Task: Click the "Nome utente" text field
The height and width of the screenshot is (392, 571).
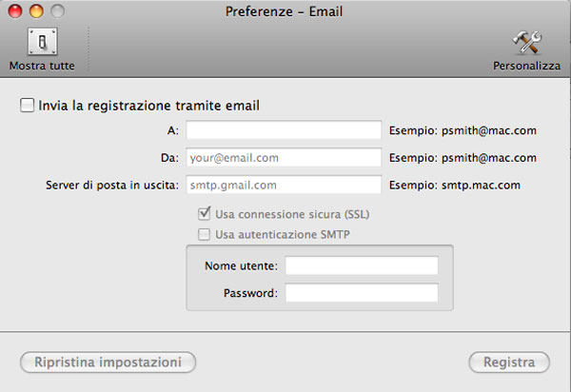Action: coord(362,265)
